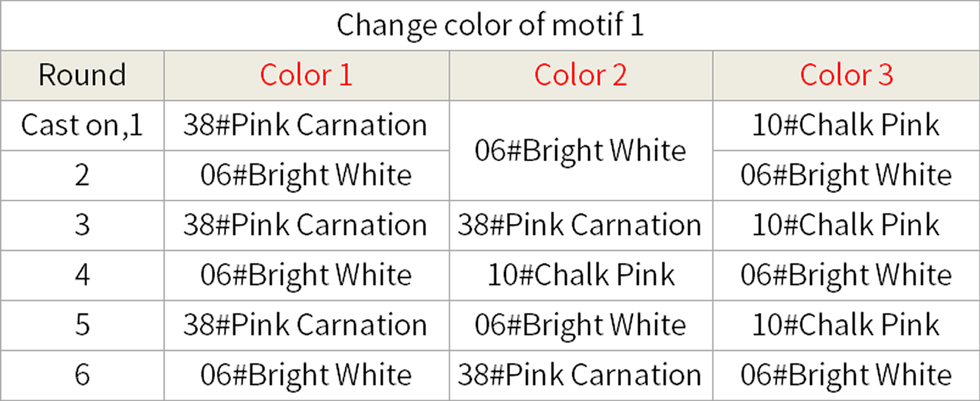
Task: Select 10#Chalk Pink in the Cast on row
Action: click(846, 126)
